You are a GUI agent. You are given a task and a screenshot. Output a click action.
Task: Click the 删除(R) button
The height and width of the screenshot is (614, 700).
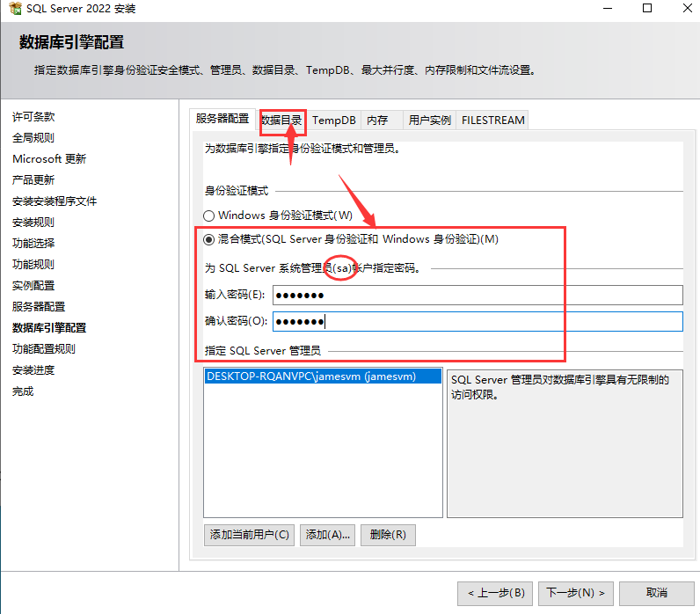click(x=388, y=535)
